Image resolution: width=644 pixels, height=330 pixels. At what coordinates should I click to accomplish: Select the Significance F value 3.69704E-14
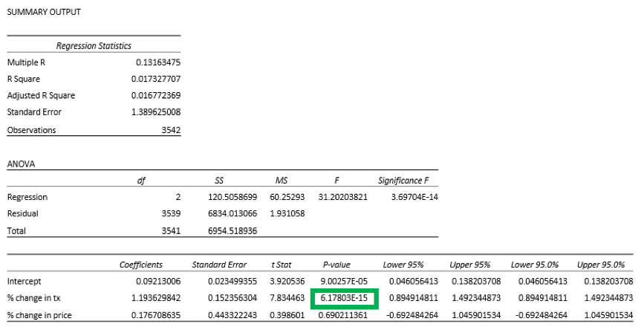(x=414, y=197)
